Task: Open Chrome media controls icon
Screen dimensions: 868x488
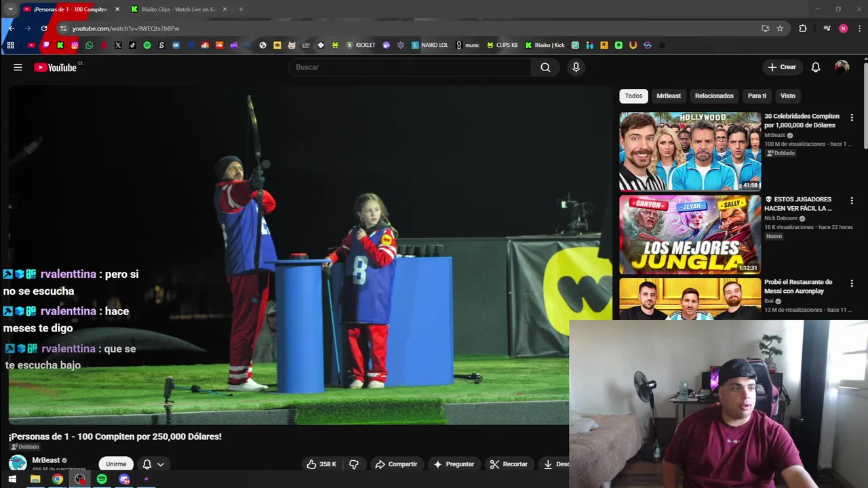Action: pyautogui.click(x=827, y=28)
